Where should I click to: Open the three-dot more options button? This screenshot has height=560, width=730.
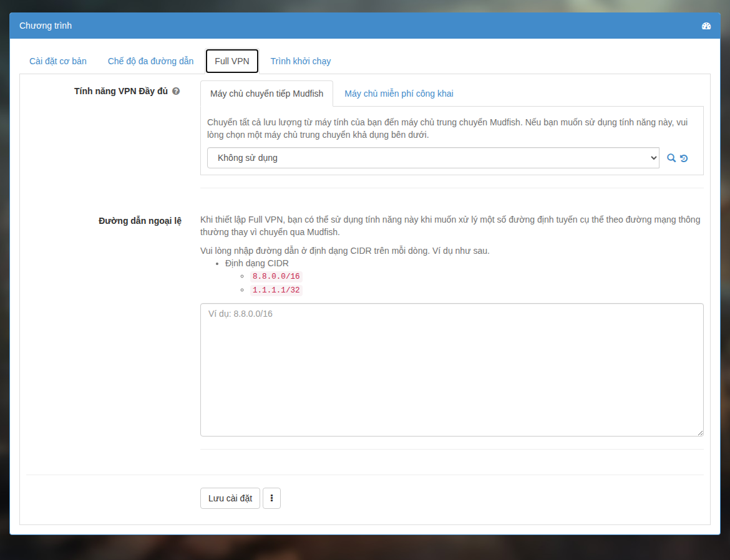click(271, 498)
